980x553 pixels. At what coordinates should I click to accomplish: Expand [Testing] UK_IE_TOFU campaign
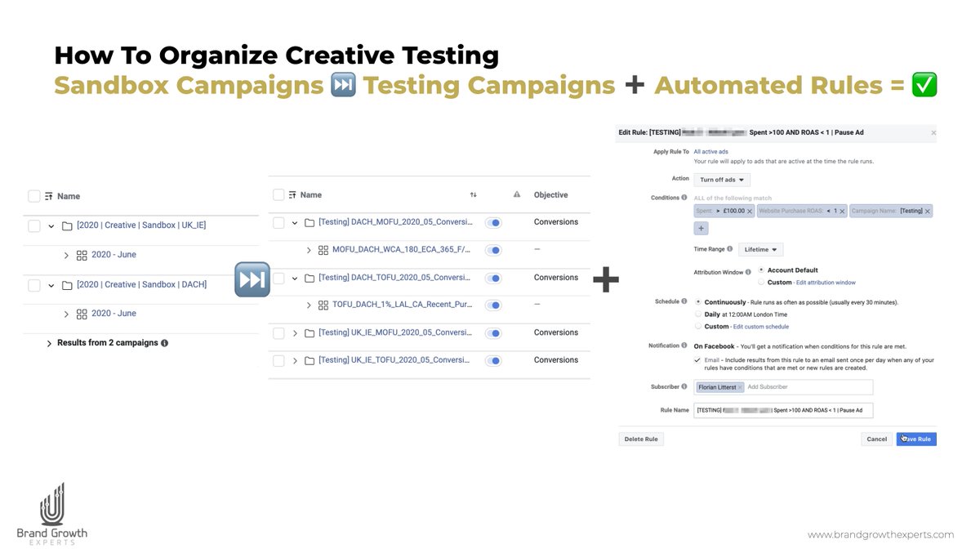pos(295,360)
